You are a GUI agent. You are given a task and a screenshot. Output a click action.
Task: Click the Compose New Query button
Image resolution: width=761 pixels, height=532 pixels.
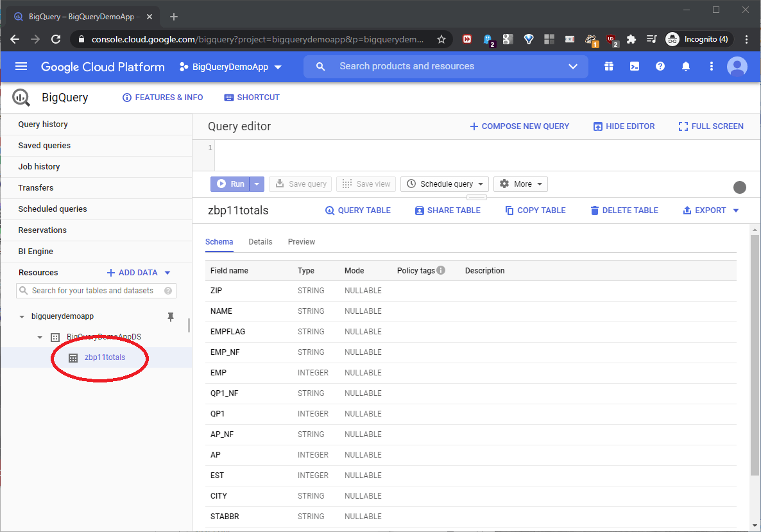(519, 126)
